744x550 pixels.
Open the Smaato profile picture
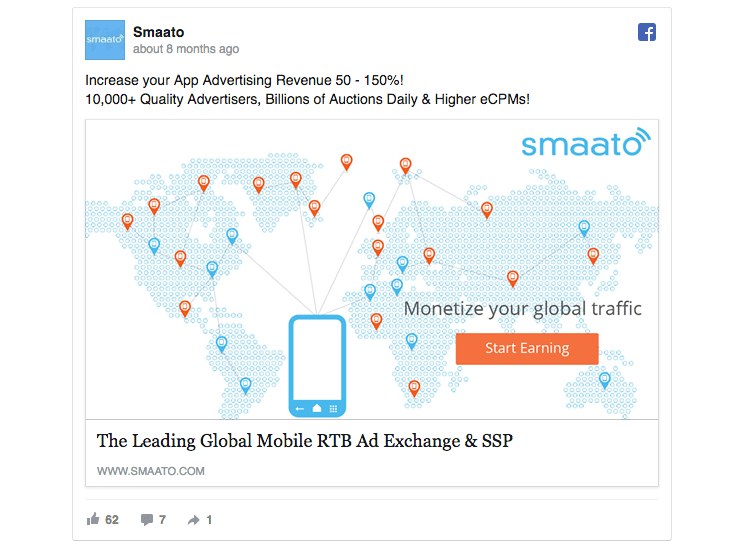[105, 40]
